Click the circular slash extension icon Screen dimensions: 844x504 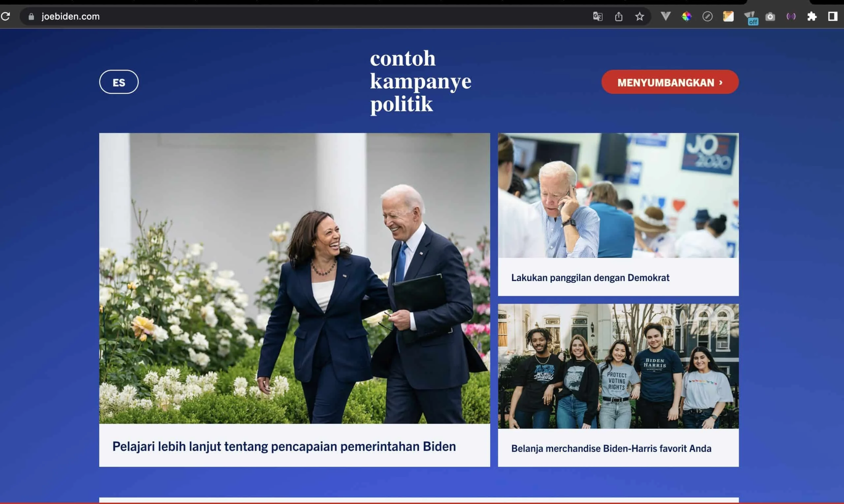[x=708, y=16]
